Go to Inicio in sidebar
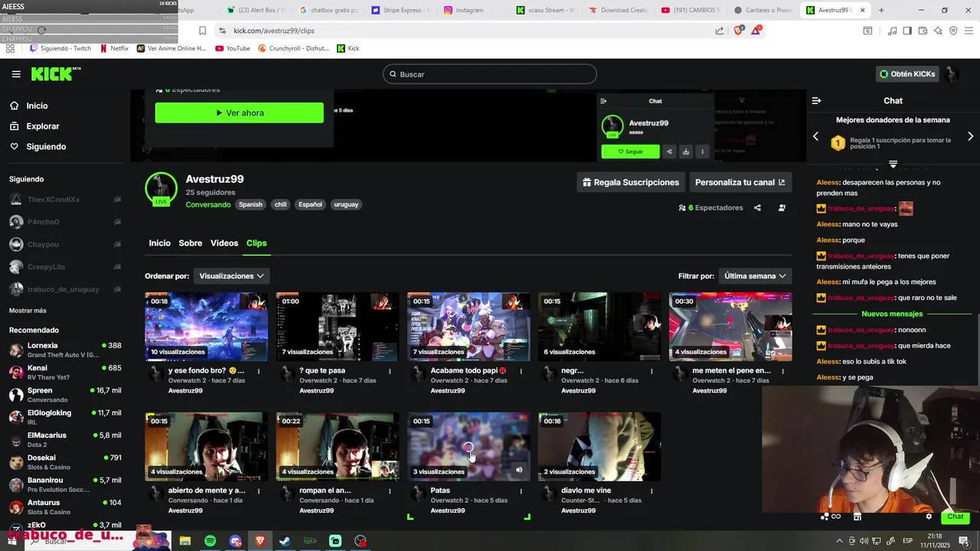The height and width of the screenshot is (551, 980). (x=37, y=106)
